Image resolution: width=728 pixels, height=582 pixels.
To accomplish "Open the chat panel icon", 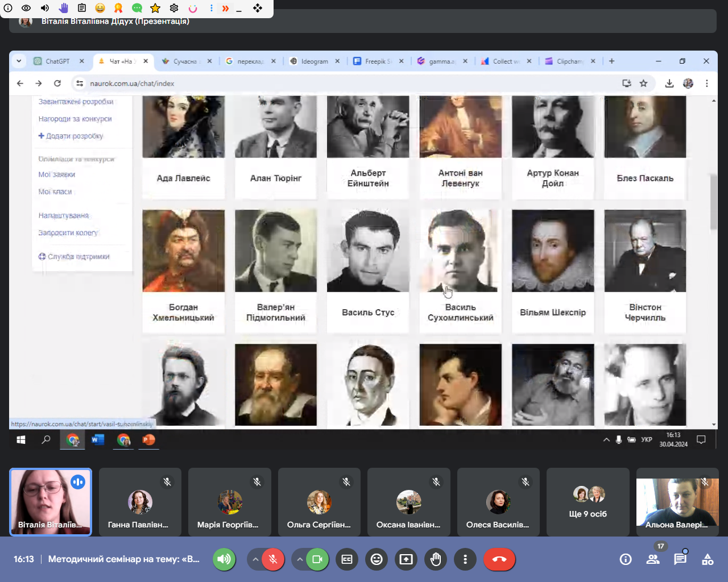I will coord(680,559).
